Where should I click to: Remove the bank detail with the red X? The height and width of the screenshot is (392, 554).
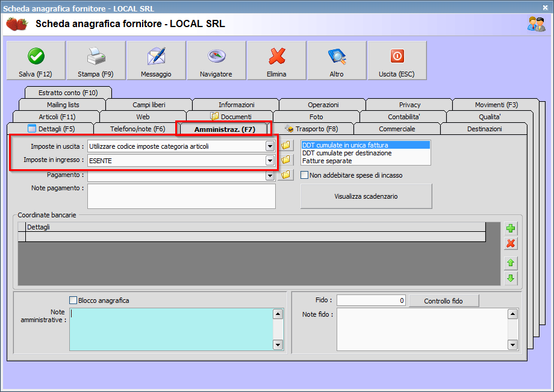click(511, 243)
